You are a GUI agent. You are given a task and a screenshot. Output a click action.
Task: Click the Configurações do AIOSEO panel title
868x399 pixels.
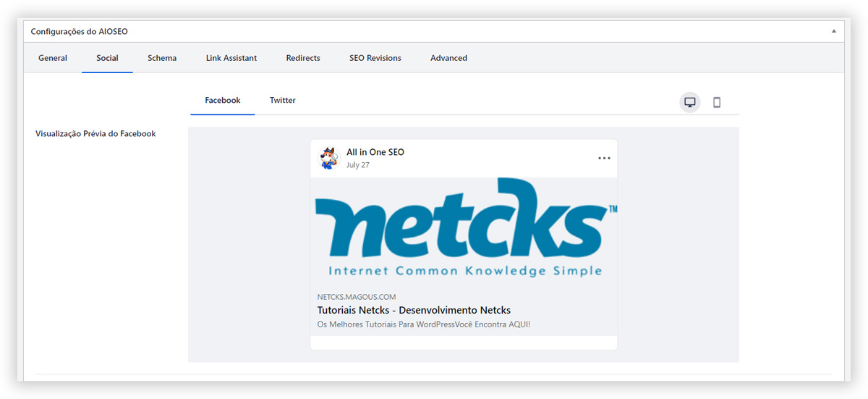pos(80,32)
